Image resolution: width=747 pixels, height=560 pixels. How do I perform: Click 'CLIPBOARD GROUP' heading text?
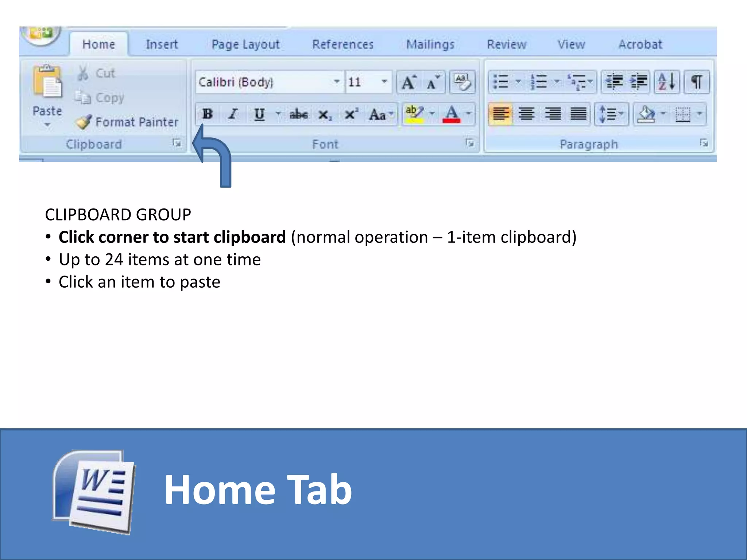point(118,214)
